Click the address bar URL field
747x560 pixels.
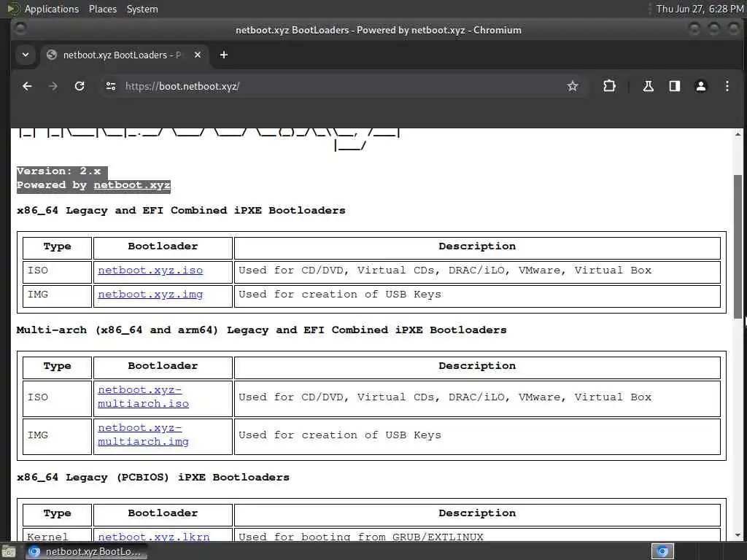(343, 86)
